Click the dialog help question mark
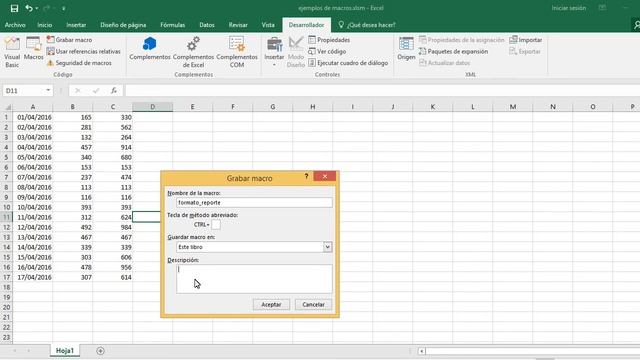This screenshot has height=360, width=640. point(306,176)
